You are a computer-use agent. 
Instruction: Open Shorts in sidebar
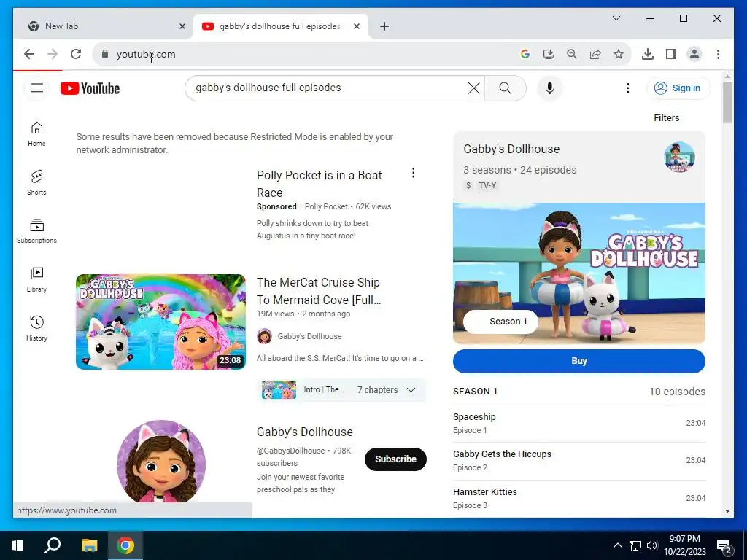tap(36, 182)
